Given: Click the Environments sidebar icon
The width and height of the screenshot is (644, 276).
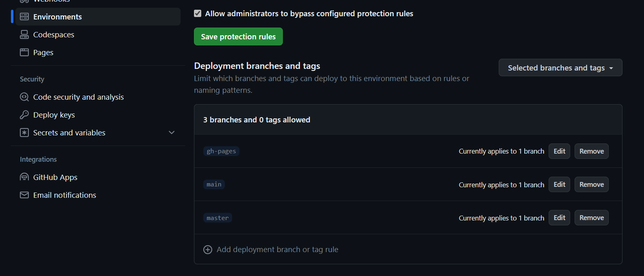Looking at the screenshot, I should point(24,17).
